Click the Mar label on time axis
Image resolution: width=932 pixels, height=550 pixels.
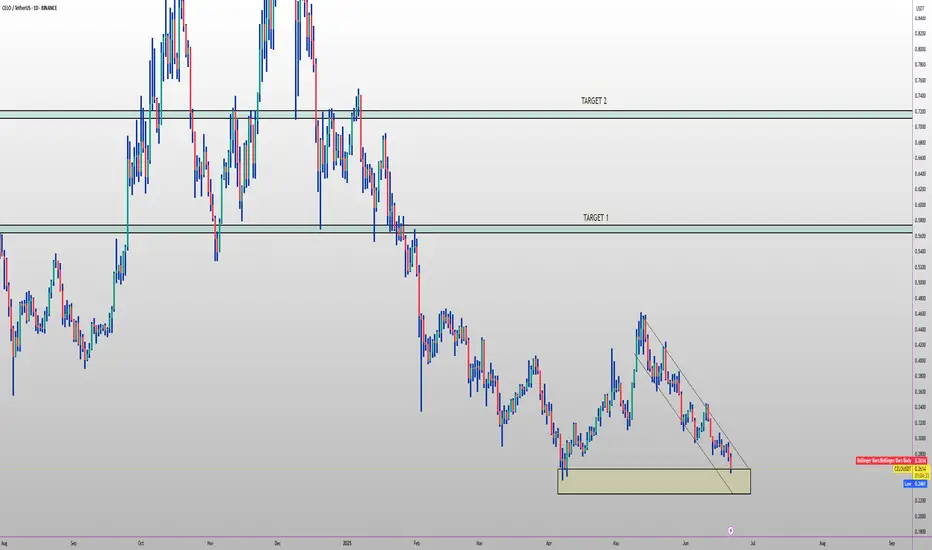[x=479, y=543]
